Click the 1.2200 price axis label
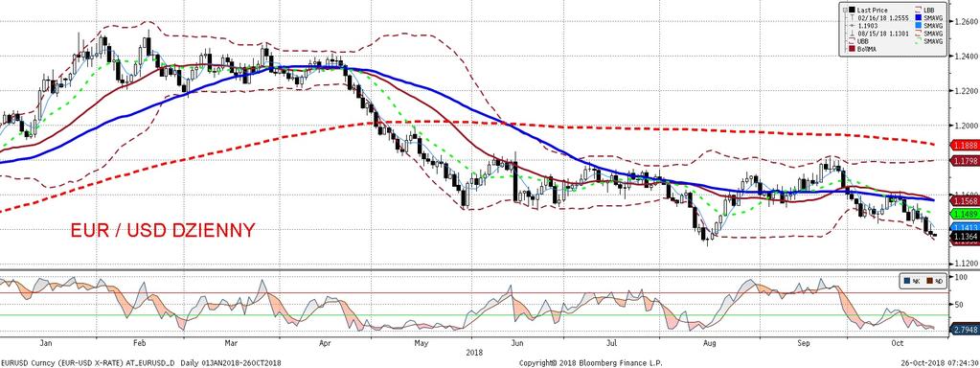The width and height of the screenshot is (980, 368). tap(967, 91)
